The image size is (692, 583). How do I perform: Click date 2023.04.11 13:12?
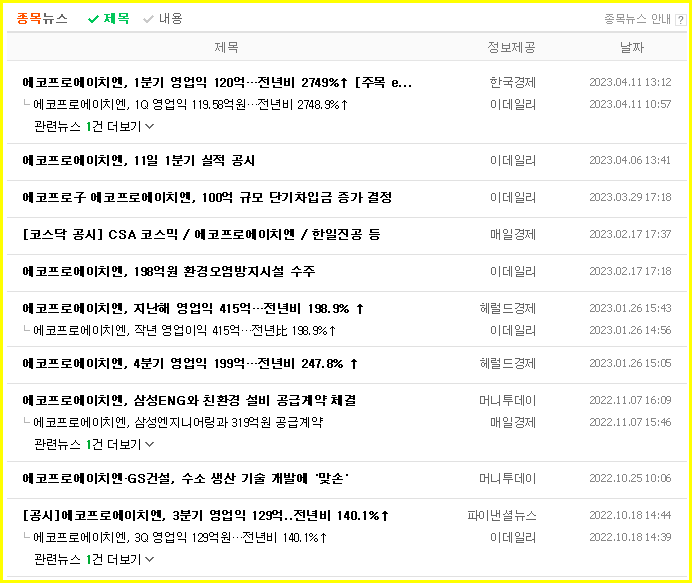click(x=630, y=83)
